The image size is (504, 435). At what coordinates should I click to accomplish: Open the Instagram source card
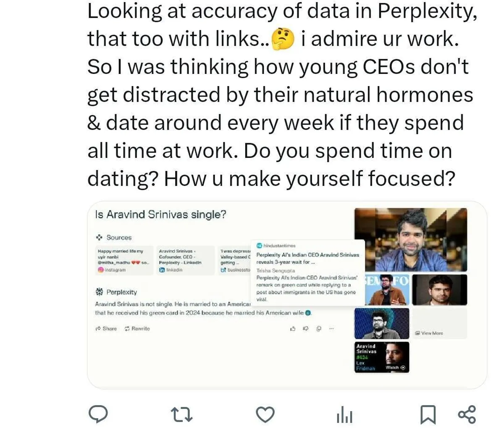click(x=124, y=260)
